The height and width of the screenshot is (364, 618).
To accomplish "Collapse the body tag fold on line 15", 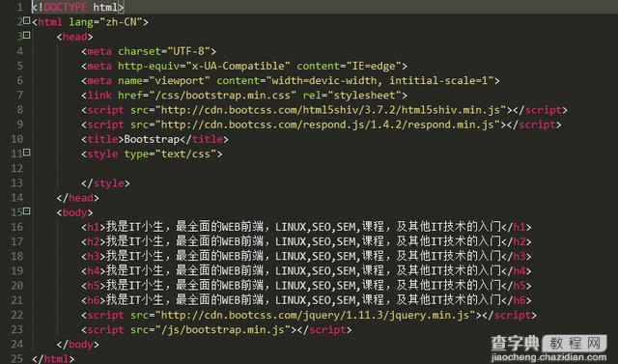I will pyautogui.click(x=27, y=210).
